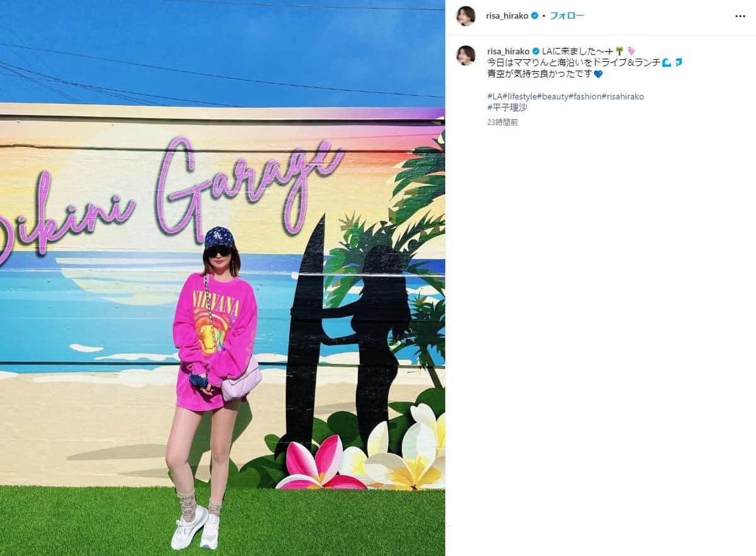756x556 pixels.
Task: Click the wave emoji after ランチ
Action: (667, 62)
